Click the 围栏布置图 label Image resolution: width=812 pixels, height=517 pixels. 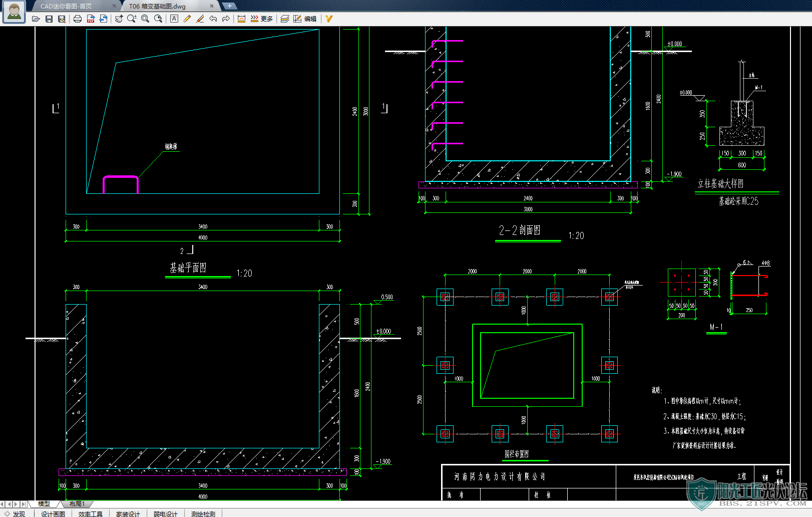pyautogui.click(x=517, y=453)
